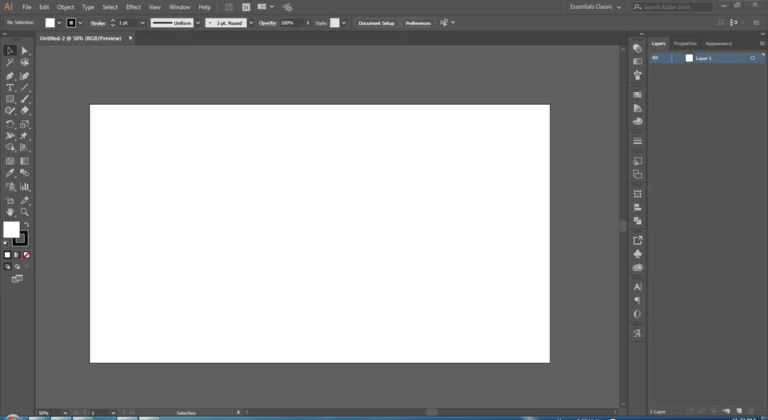Open the Effect menu
The image size is (768, 420).
[133, 7]
